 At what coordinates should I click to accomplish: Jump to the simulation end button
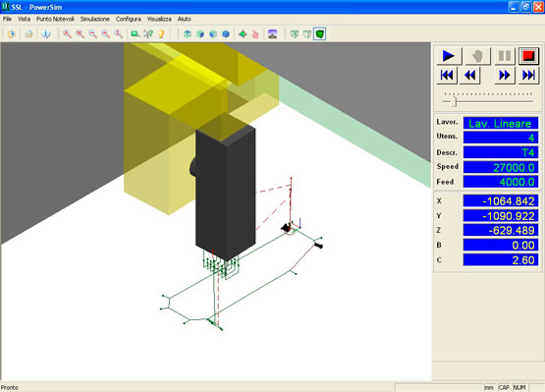[x=528, y=75]
